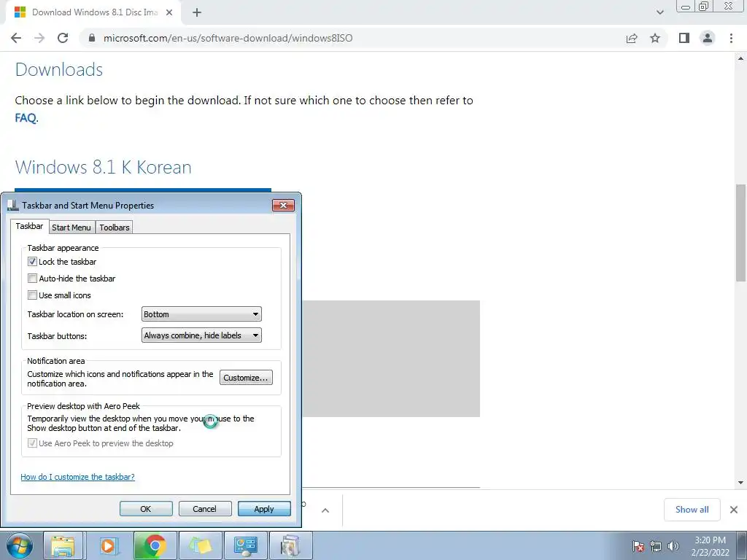Open Chrome three-dot menu
This screenshot has width=747, height=560.
(x=731, y=38)
